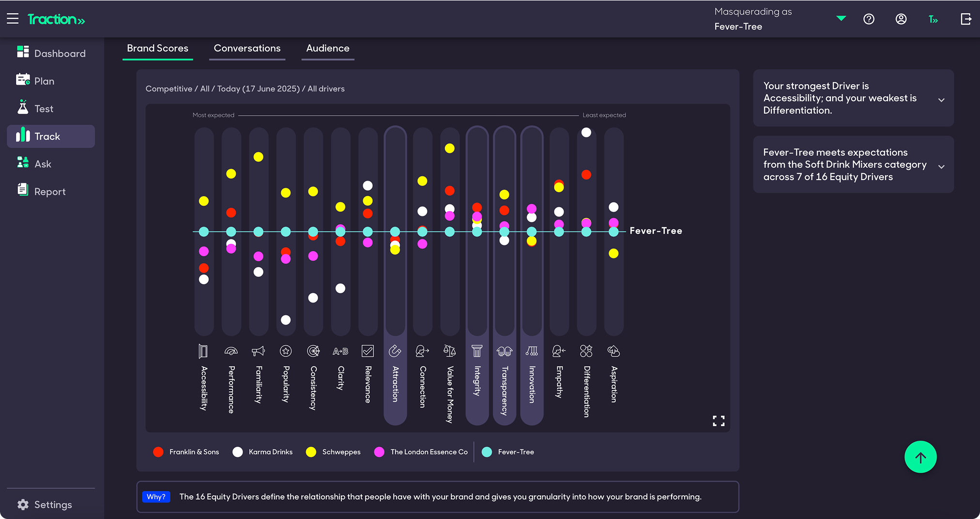This screenshot has width=980, height=519.
Task: Expand Fever-Tree meets expectations card
Action: click(x=853, y=165)
